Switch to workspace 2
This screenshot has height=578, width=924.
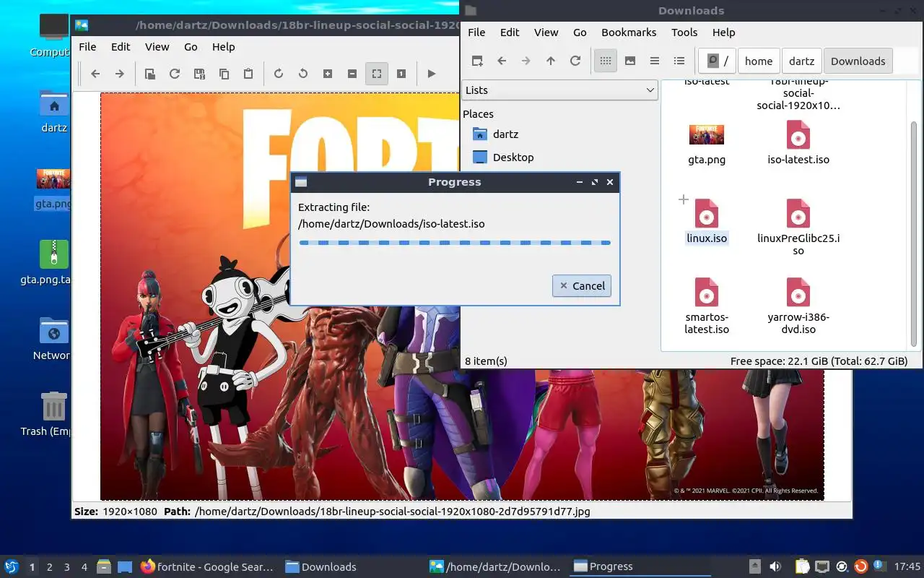pos(50,567)
